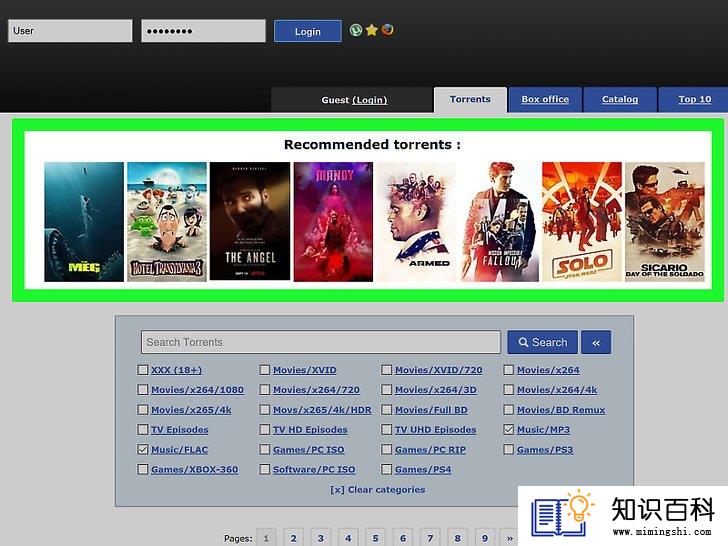This screenshot has height=546, width=728.
Task: Open the Top 10 tab
Action: coord(694,99)
